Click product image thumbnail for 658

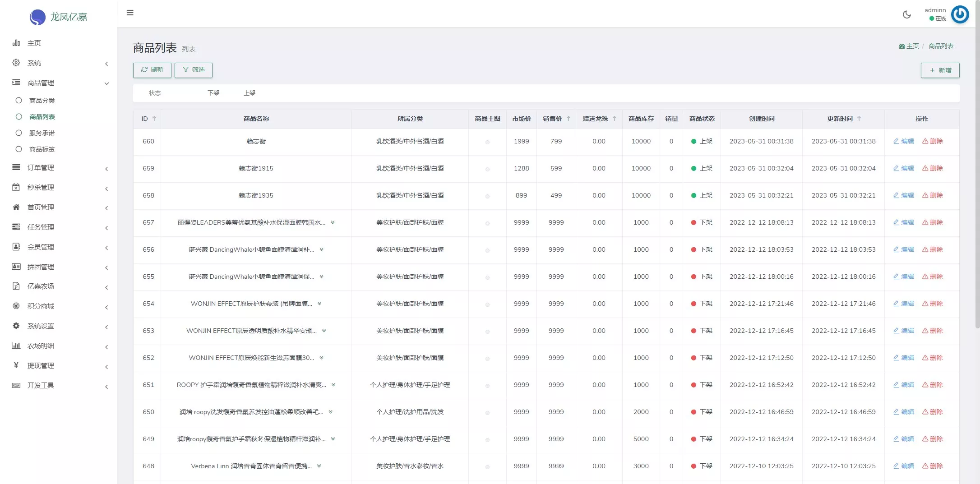pyautogui.click(x=487, y=196)
